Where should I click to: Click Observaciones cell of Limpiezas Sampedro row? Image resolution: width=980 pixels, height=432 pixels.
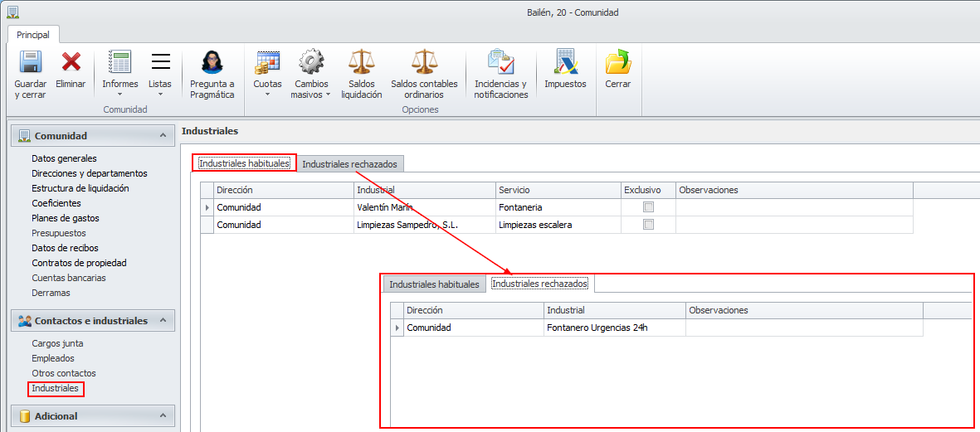click(x=794, y=225)
